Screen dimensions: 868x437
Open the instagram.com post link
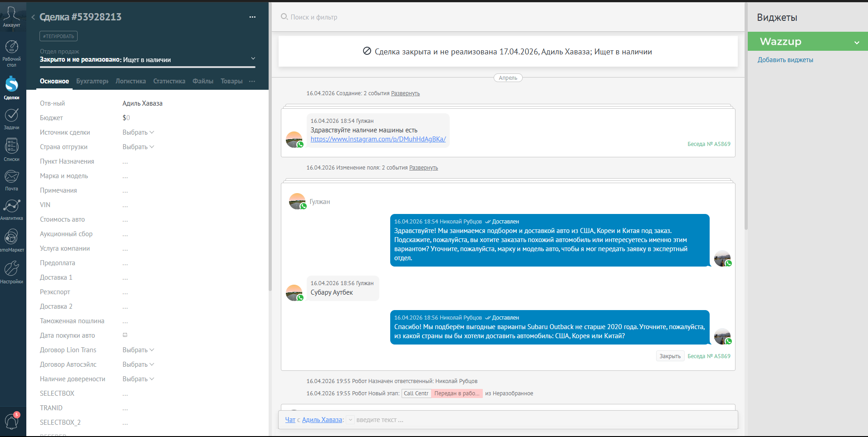[x=378, y=139]
